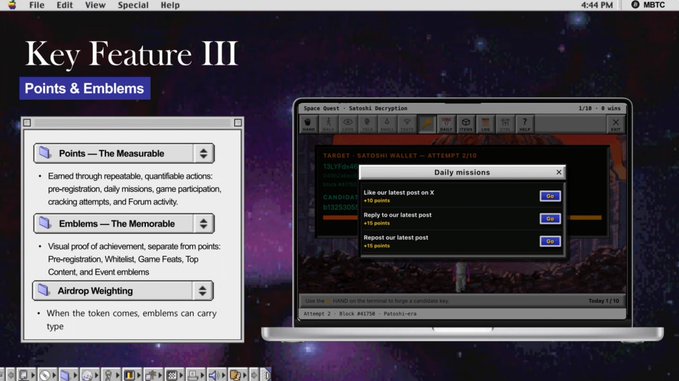The height and width of the screenshot is (381, 679).
Task: Select the TALK action icon
Action: pyautogui.click(x=367, y=124)
